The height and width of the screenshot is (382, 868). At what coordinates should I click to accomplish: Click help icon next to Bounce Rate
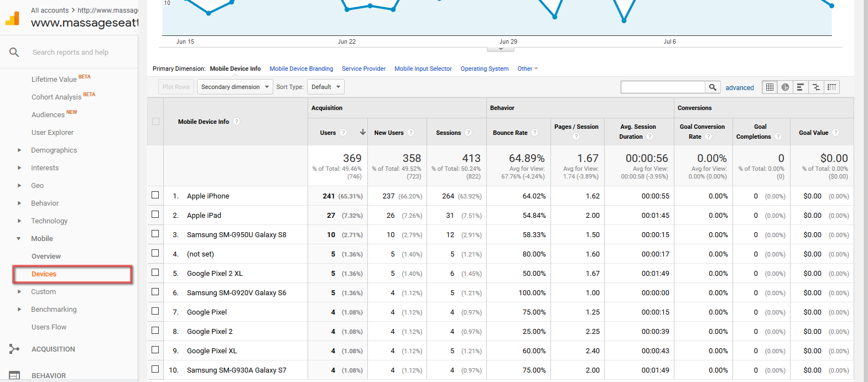pos(535,133)
